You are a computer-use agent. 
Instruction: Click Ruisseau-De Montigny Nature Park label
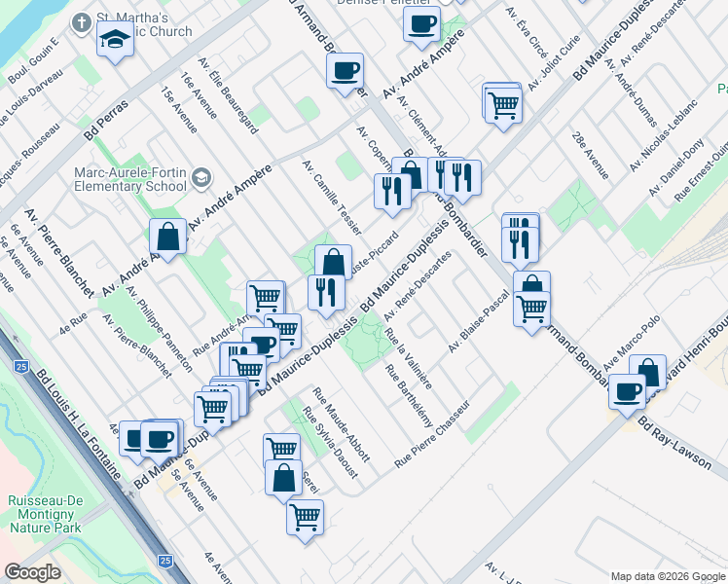[46, 514]
